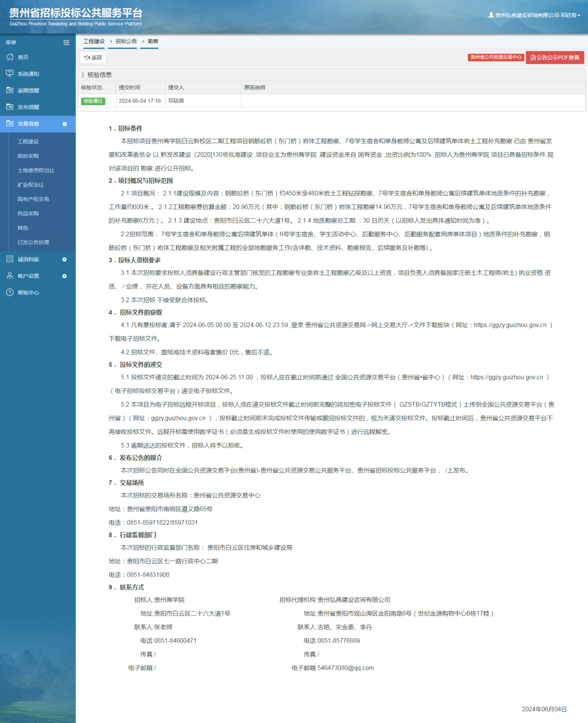Expand the 诚信档案 arrow
Viewport: 588px width, 723px height.
tap(64, 260)
